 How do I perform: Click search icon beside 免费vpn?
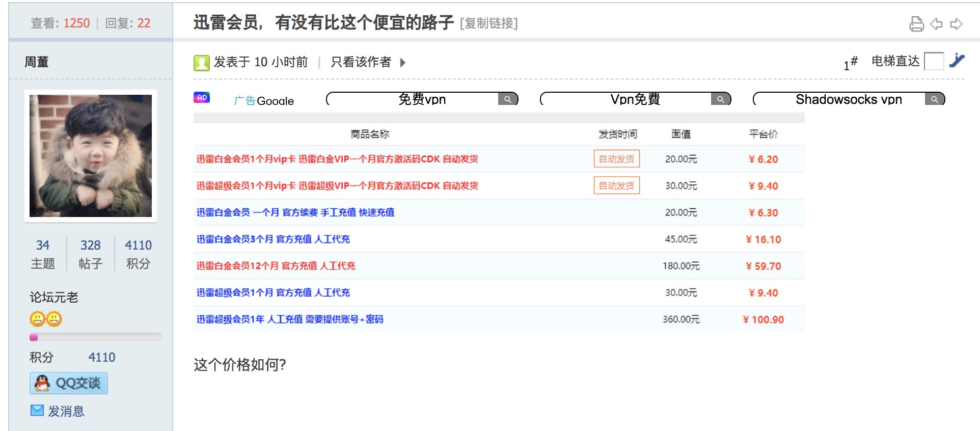(508, 99)
